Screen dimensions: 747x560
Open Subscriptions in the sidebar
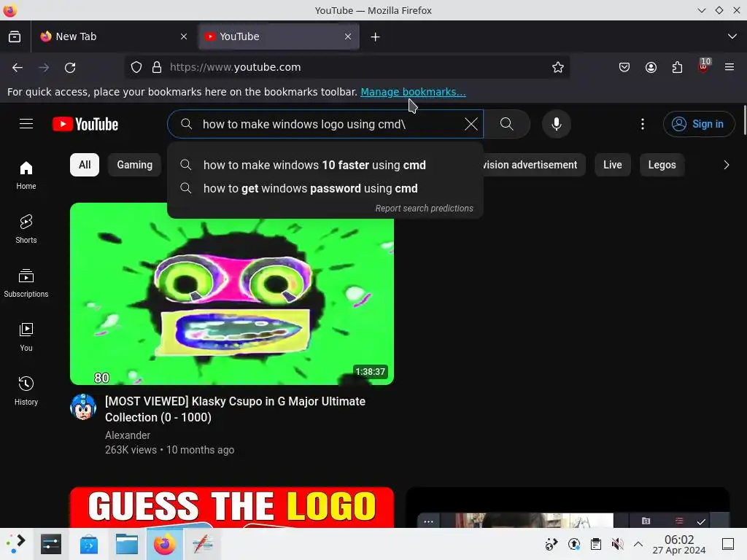pyautogui.click(x=26, y=284)
